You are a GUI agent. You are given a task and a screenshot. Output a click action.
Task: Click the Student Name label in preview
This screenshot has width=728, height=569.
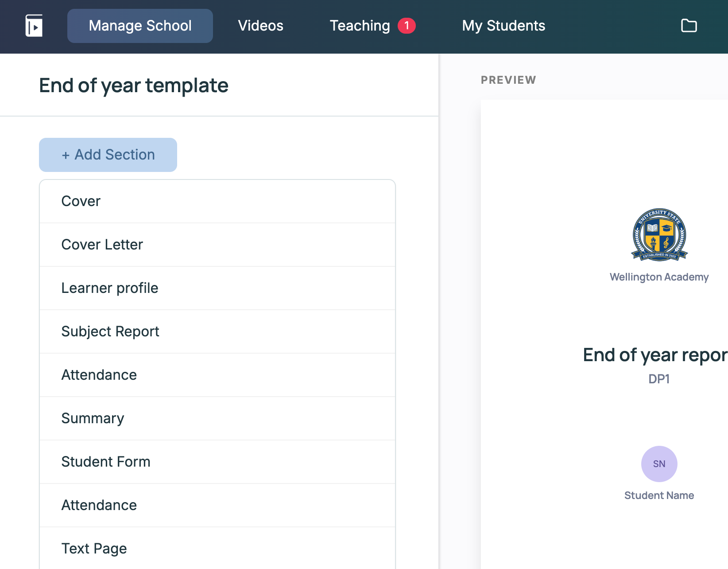pyautogui.click(x=659, y=495)
